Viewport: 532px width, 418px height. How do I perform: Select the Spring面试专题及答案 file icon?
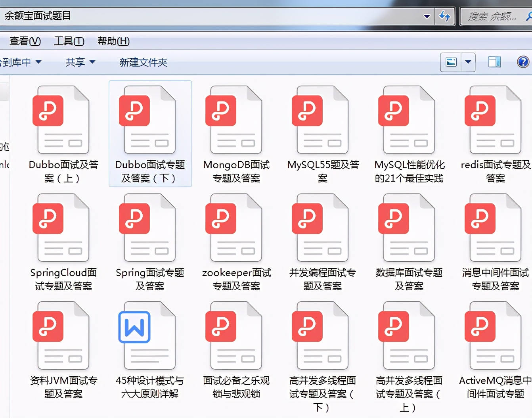pyautogui.click(x=147, y=228)
